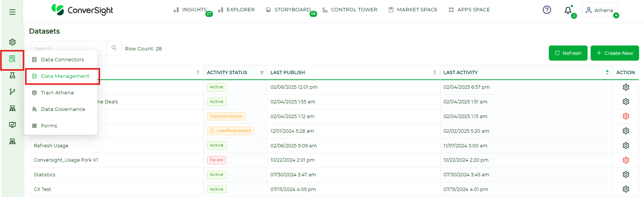Image resolution: width=644 pixels, height=197 pixels.
Task: Click red gear for Conversight_Usage Fork V1
Action: click(626, 160)
